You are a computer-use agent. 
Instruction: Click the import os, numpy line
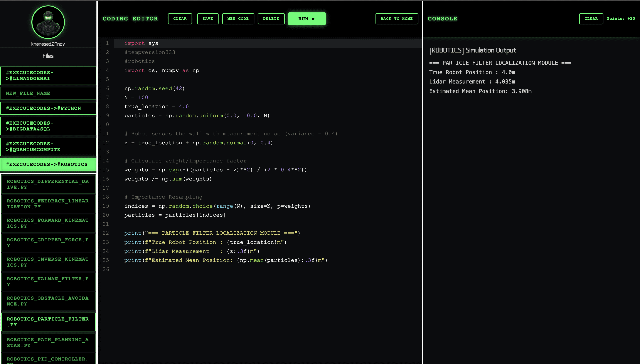tap(162, 70)
